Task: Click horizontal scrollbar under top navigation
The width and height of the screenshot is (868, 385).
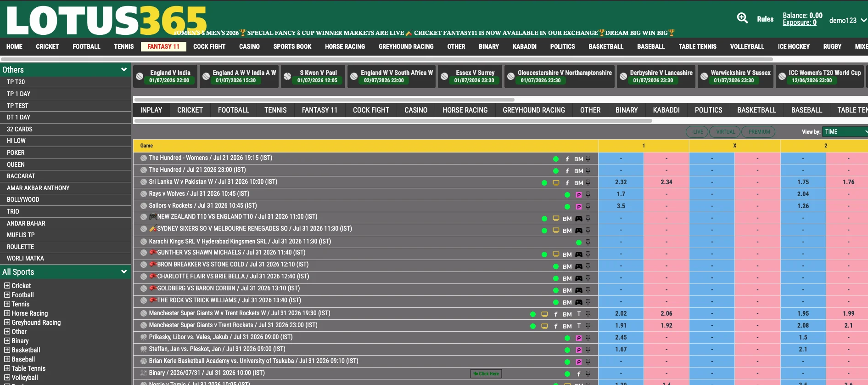Action: click(386, 59)
